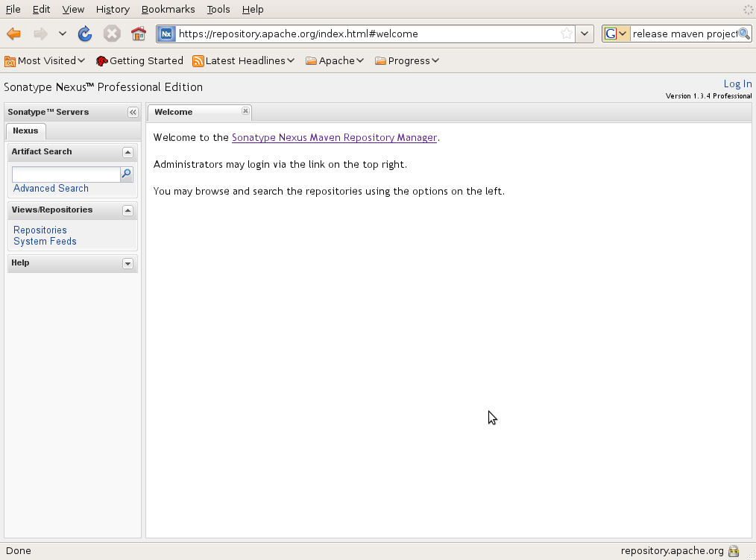
Task: Open the Sonatype Nexus Maven Repository Manager link
Action: pos(334,137)
